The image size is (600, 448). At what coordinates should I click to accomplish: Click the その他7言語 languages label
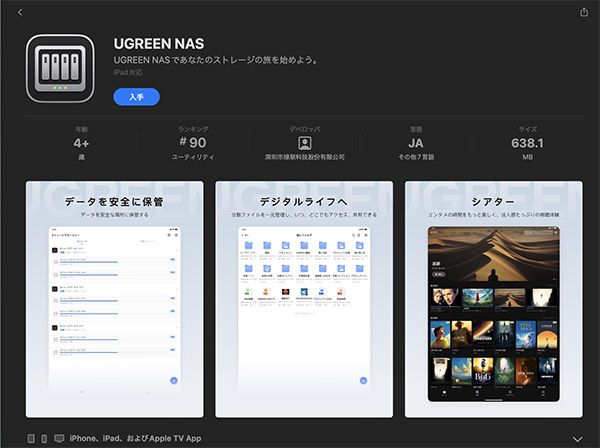[x=416, y=157]
